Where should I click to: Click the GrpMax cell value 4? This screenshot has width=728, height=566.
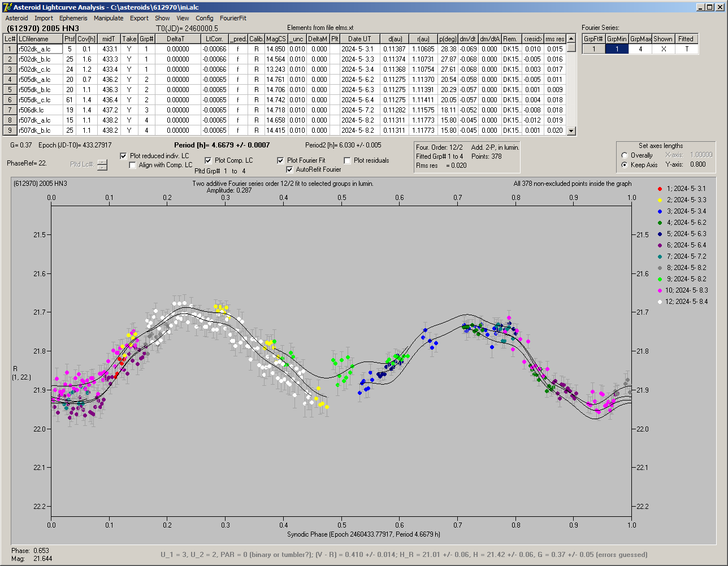click(640, 49)
